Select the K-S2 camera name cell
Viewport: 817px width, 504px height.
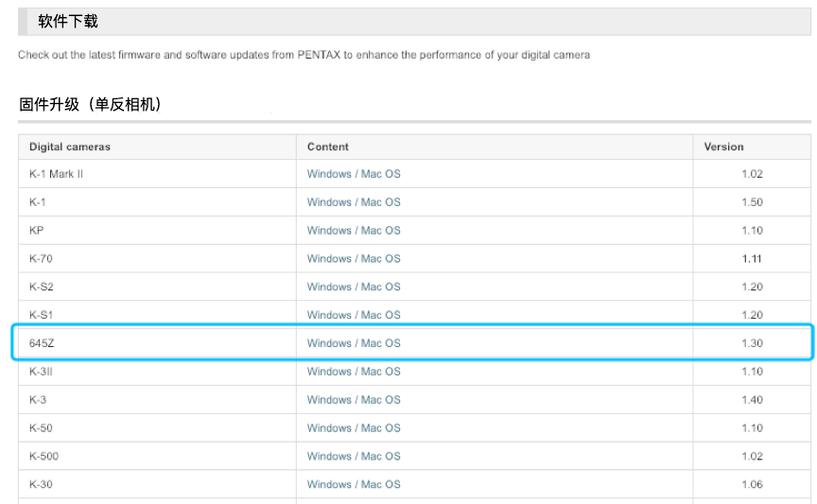(x=157, y=287)
